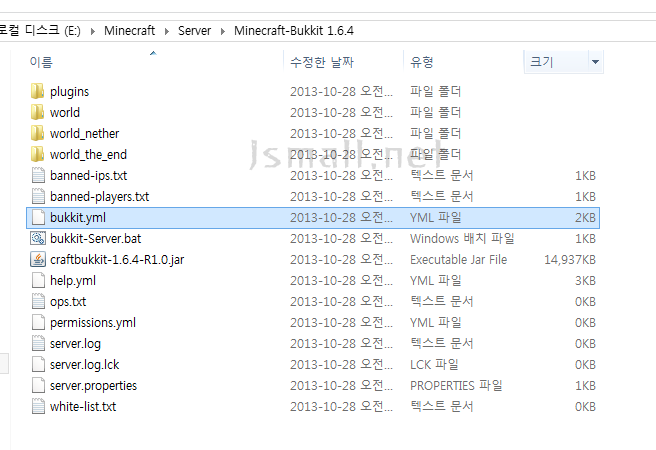Viewport: 656px width, 450px height.
Task: Click the 2KB size of bukkit.yml
Action: pyautogui.click(x=585, y=217)
